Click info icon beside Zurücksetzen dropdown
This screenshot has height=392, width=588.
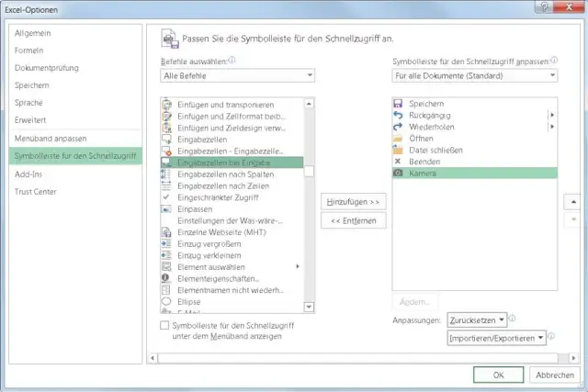513,319
